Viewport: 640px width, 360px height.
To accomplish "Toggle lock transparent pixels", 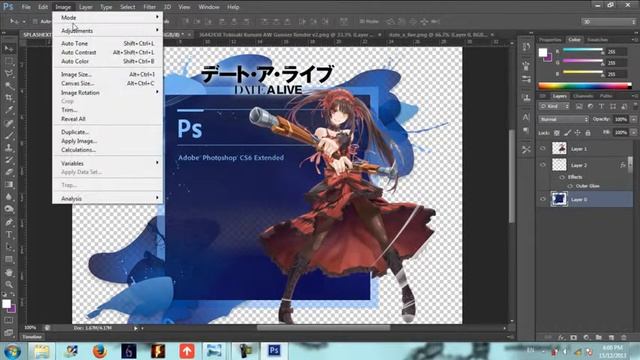I will [x=557, y=133].
